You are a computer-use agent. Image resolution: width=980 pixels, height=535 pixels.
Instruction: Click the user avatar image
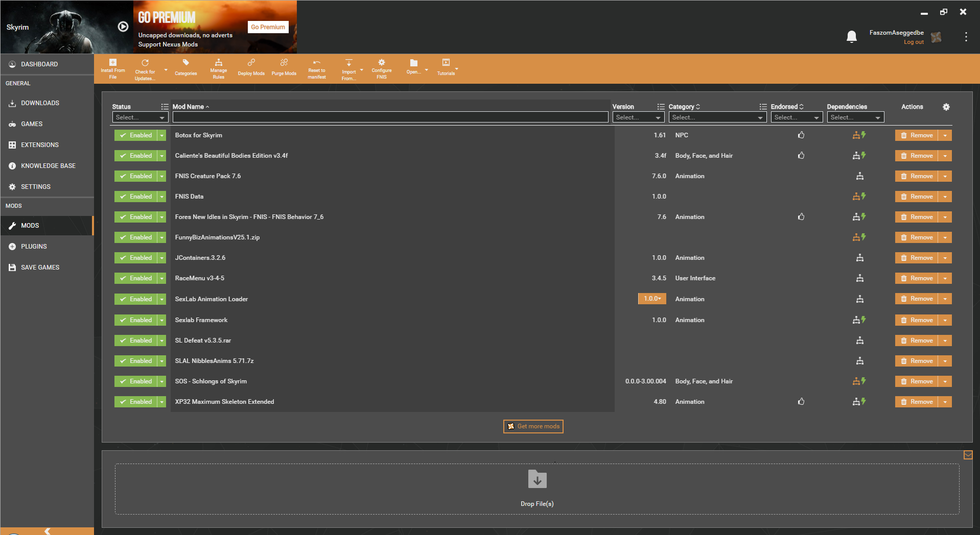(936, 37)
